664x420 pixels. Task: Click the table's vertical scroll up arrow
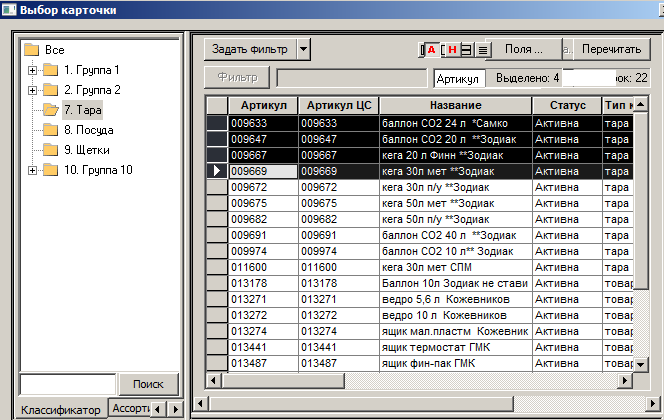click(x=640, y=104)
